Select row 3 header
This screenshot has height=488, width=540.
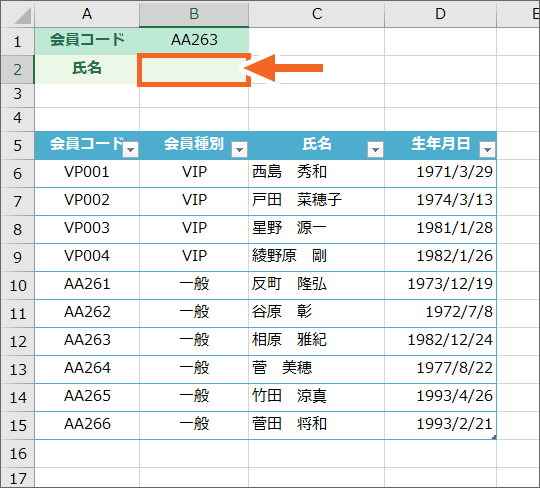pos(17,94)
